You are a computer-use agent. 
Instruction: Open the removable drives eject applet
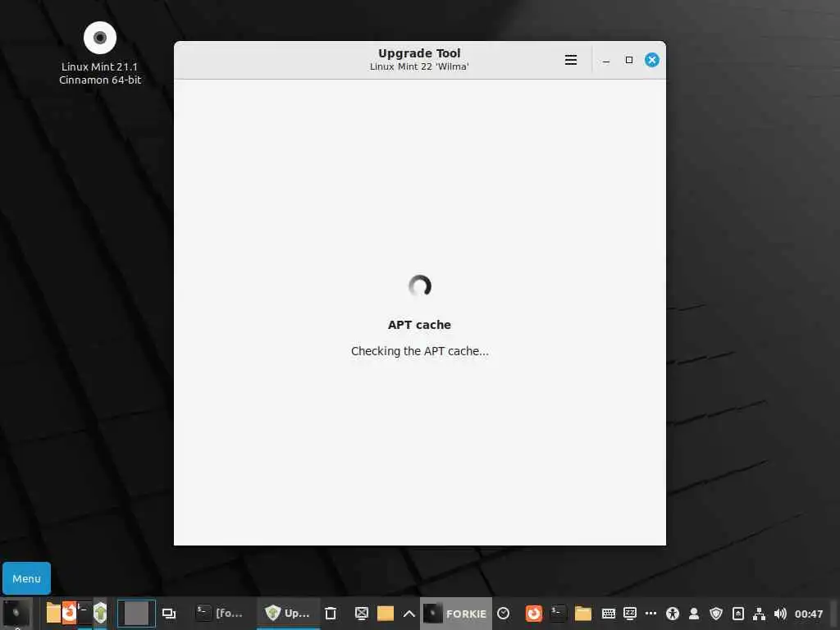coord(737,614)
